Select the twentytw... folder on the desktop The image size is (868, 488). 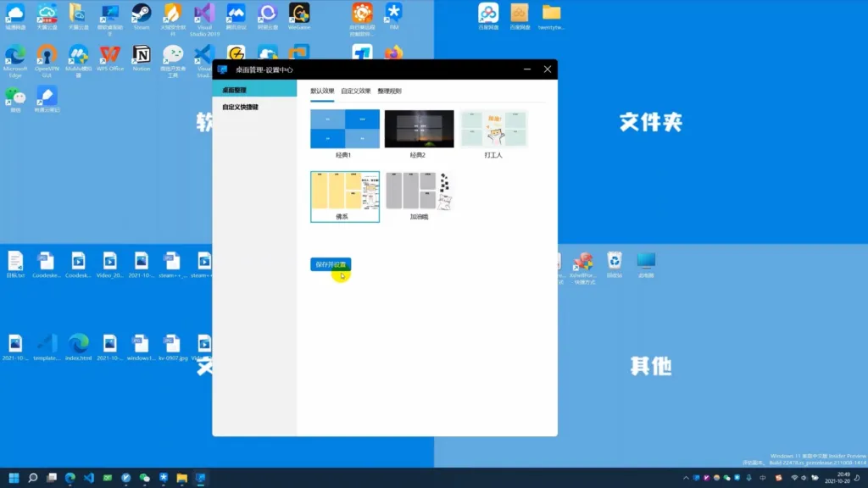tap(551, 17)
